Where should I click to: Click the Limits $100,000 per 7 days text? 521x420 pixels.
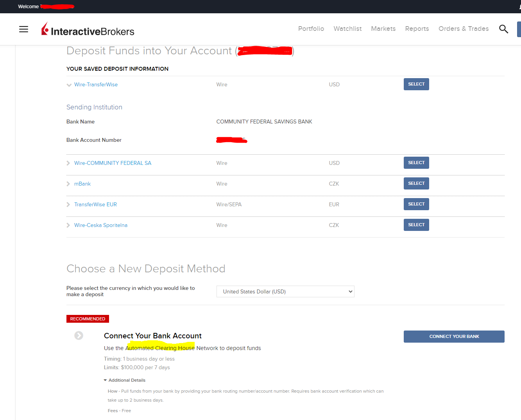click(137, 367)
